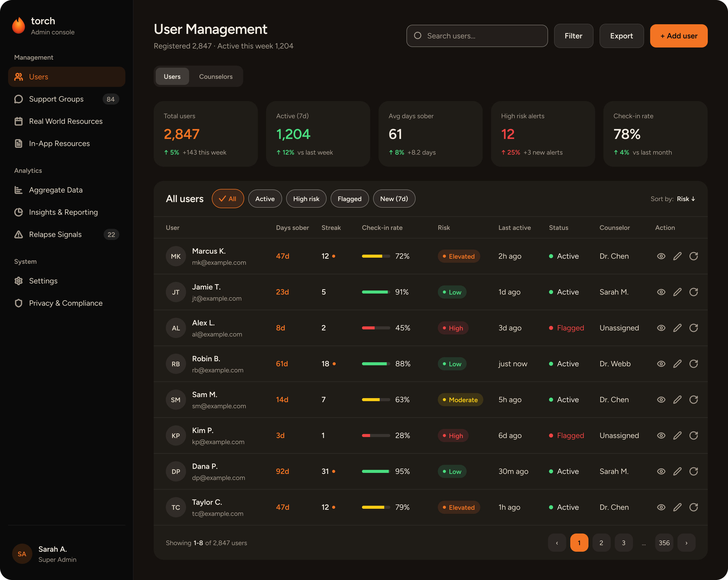Go to page 356
This screenshot has width=728, height=580.
(664, 543)
